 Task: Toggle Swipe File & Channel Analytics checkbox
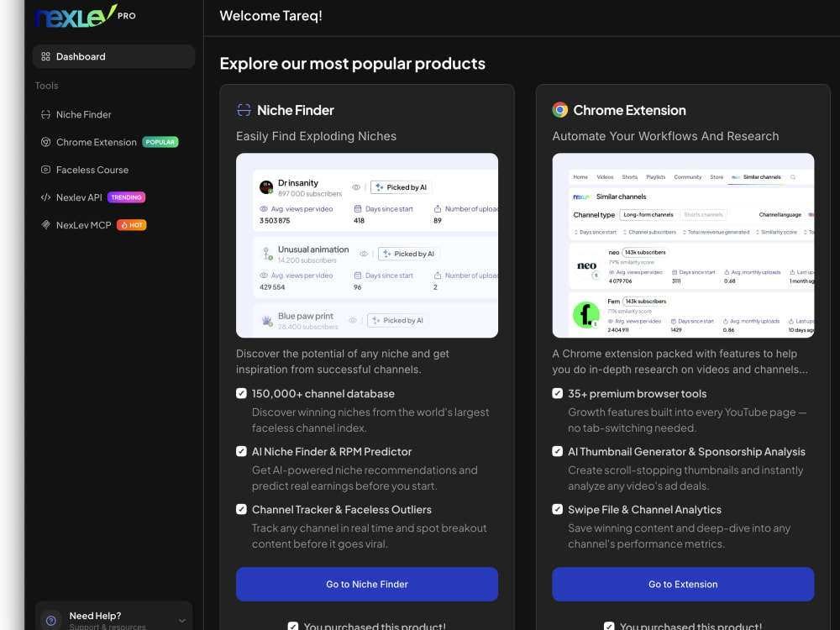[558, 510]
